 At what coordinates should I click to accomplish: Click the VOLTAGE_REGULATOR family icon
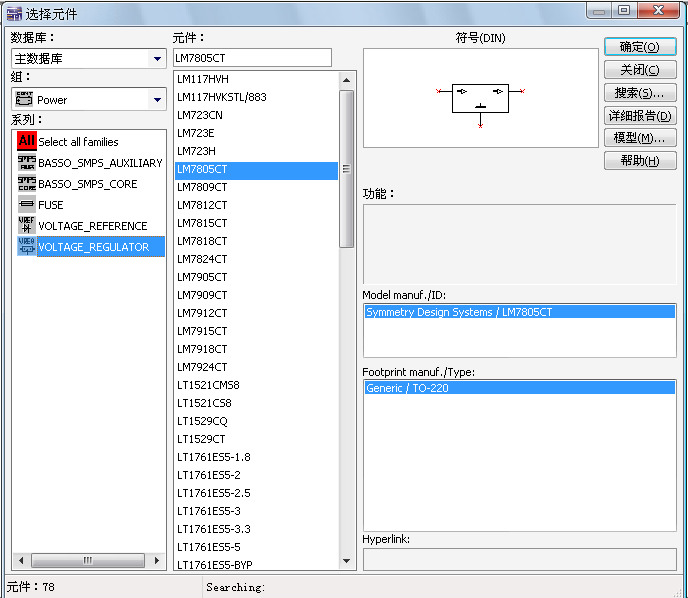(26, 247)
